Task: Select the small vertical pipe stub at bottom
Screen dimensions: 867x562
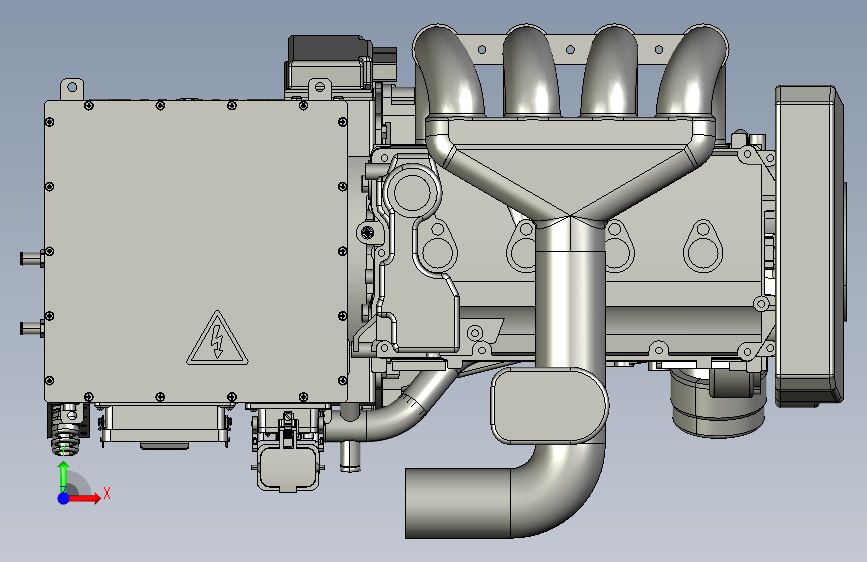Action: tap(349, 455)
